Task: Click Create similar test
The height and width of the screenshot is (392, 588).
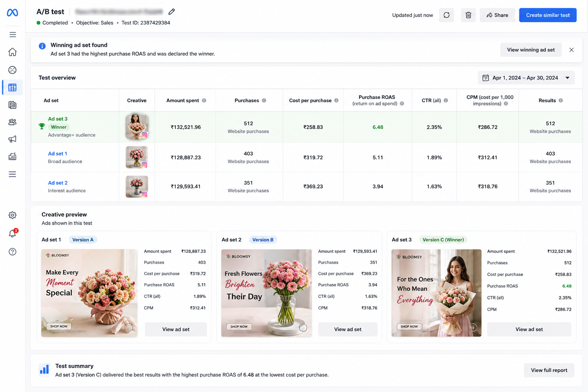Action: [x=548, y=15]
